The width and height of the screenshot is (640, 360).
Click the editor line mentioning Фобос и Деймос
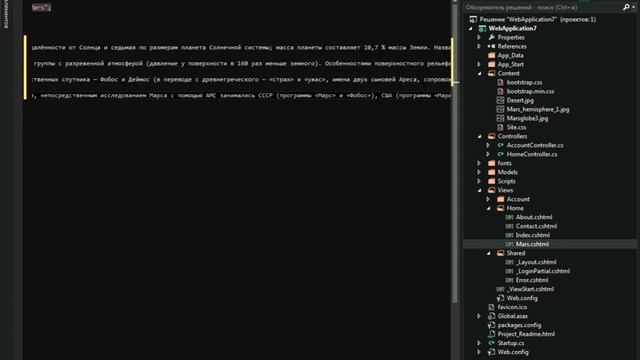tap(241, 80)
